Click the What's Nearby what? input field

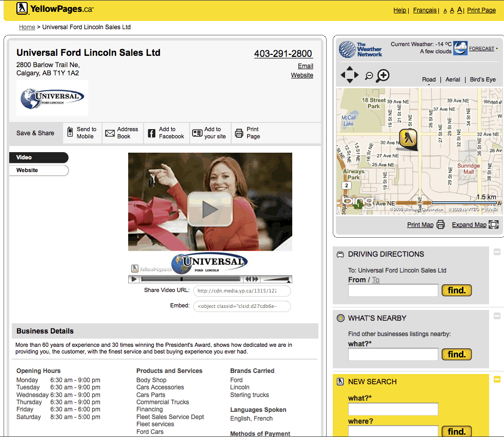point(393,354)
